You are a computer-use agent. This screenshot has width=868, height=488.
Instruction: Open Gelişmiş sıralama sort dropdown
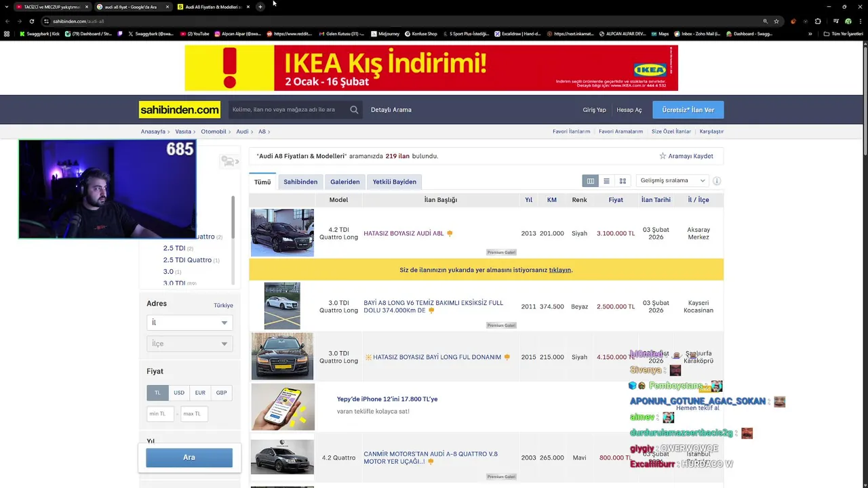[673, 181]
